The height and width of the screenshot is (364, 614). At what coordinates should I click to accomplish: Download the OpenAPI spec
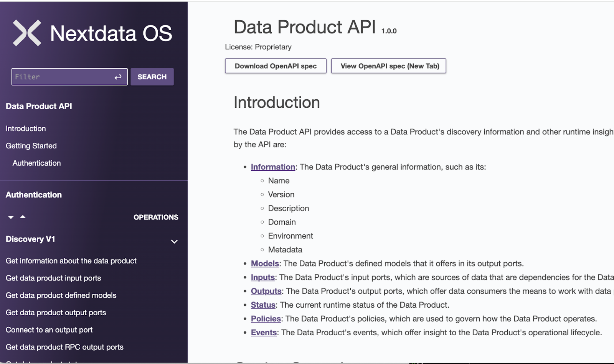tap(276, 66)
